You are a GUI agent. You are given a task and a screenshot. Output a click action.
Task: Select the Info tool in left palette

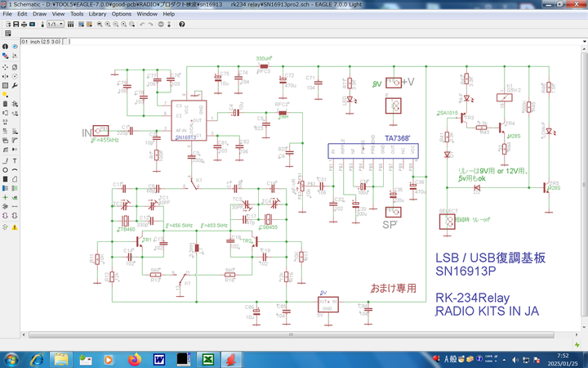click(x=5, y=47)
